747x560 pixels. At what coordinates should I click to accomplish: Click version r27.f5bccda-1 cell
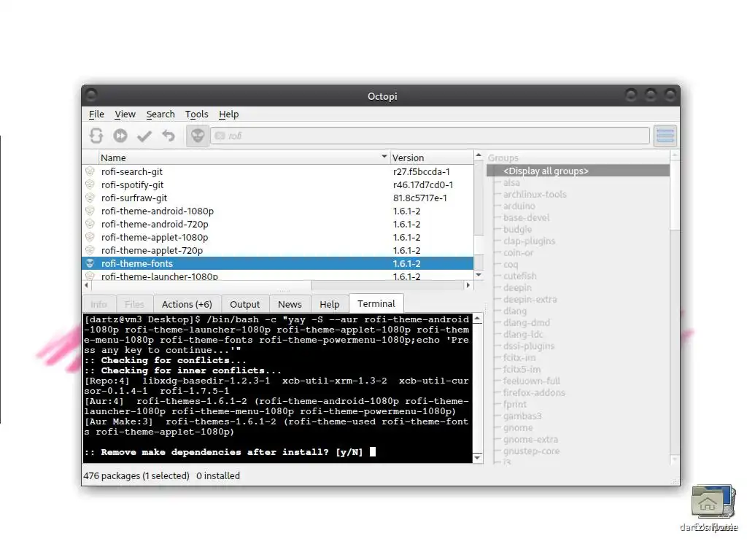point(421,172)
